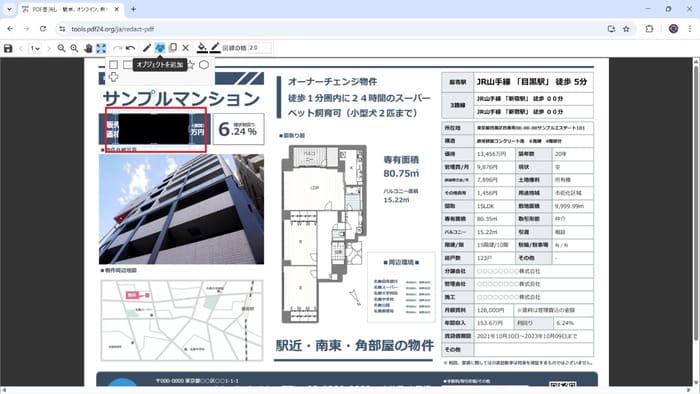Image resolution: width=700 pixels, height=394 pixels.
Task: Install the app from the address bar icon
Action: tap(611, 29)
